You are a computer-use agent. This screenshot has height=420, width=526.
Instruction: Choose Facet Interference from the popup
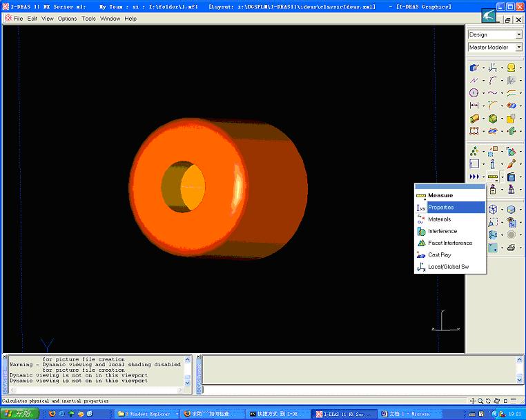tap(450, 243)
